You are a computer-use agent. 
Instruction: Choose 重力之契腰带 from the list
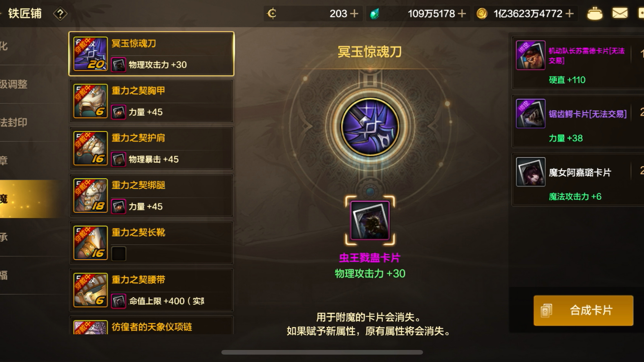(x=152, y=290)
